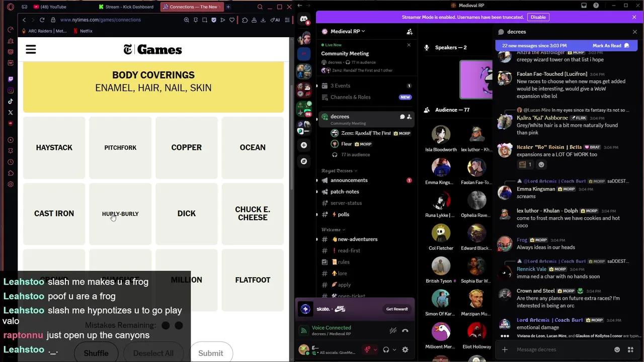This screenshot has height=362, width=644.
Task: Collapse the Royal Decrees category
Action: pyautogui.click(x=340, y=171)
